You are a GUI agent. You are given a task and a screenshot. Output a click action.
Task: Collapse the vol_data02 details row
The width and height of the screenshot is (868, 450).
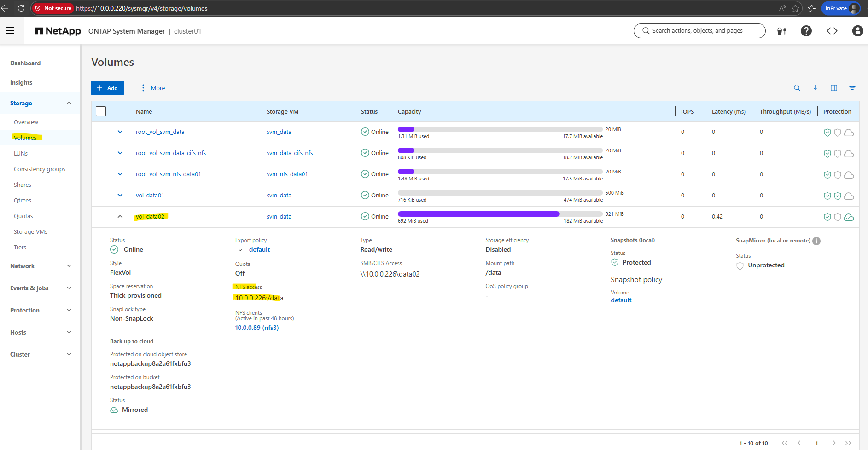pyautogui.click(x=120, y=216)
